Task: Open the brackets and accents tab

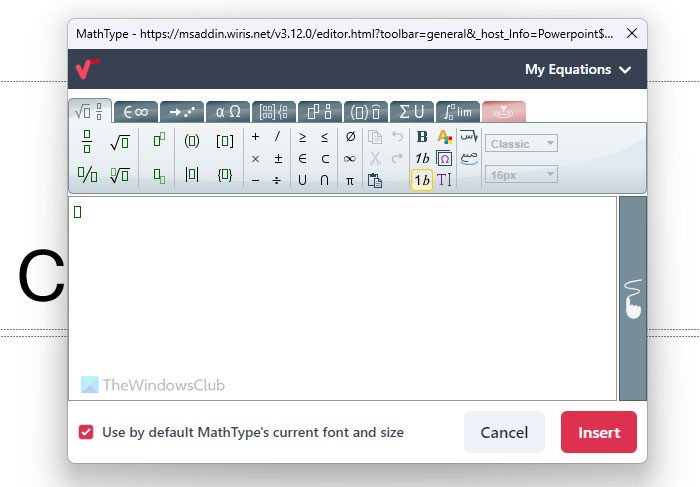Action: click(x=366, y=112)
